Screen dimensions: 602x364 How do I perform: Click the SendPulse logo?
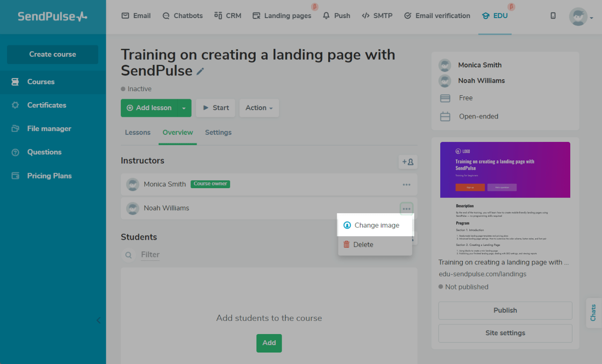coord(52,17)
